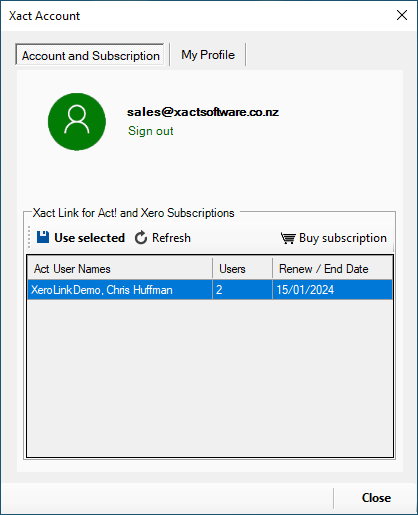The height and width of the screenshot is (515, 418).
Task: Click the floppy disk Use selected icon
Action: (x=43, y=237)
